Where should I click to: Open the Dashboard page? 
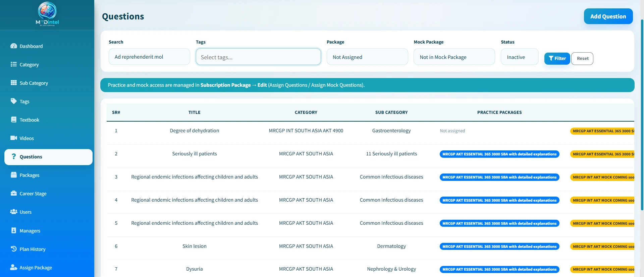48,46
